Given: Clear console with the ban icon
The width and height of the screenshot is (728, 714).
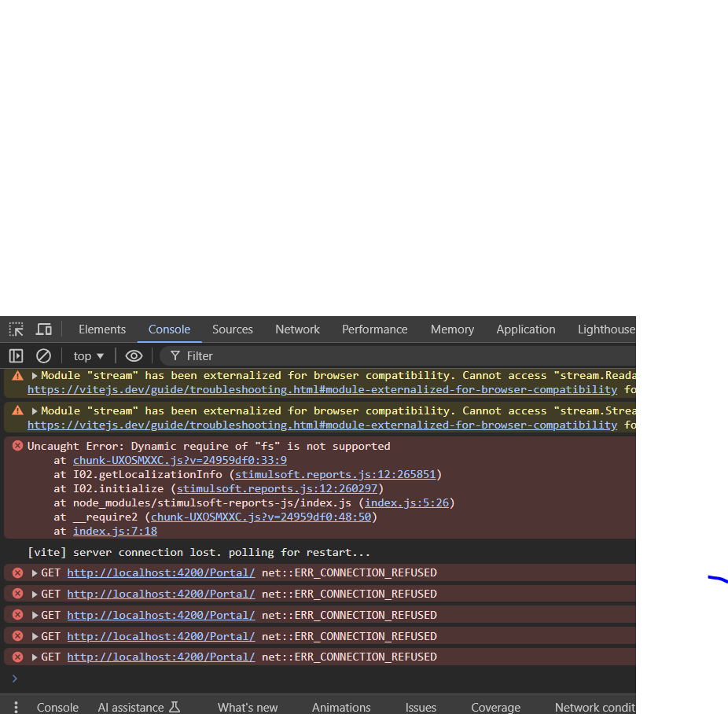Looking at the screenshot, I should click(44, 356).
